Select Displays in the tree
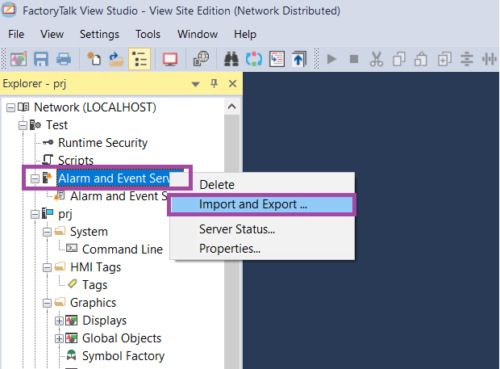 coord(104,320)
